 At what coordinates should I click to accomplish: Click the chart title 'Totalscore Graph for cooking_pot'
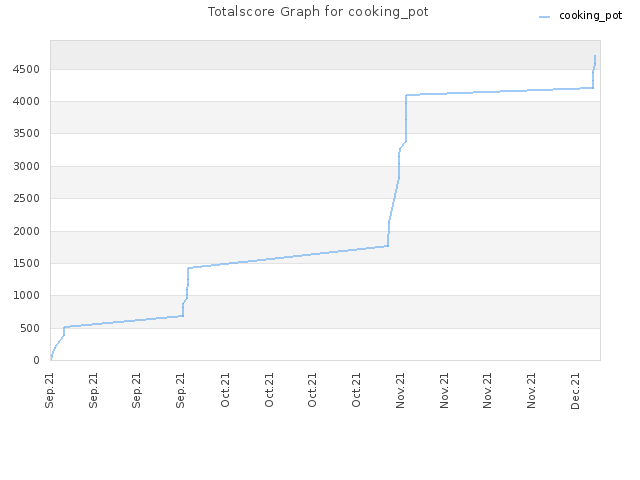pyautogui.click(x=318, y=12)
